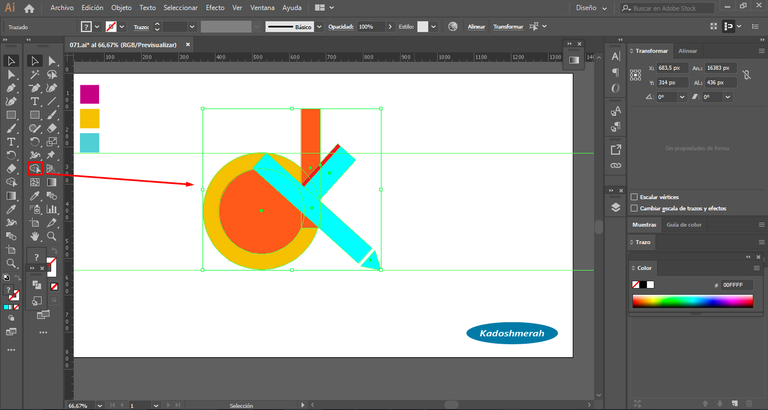
Task: Open the Básico brush definition dropdown
Action: (x=319, y=26)
